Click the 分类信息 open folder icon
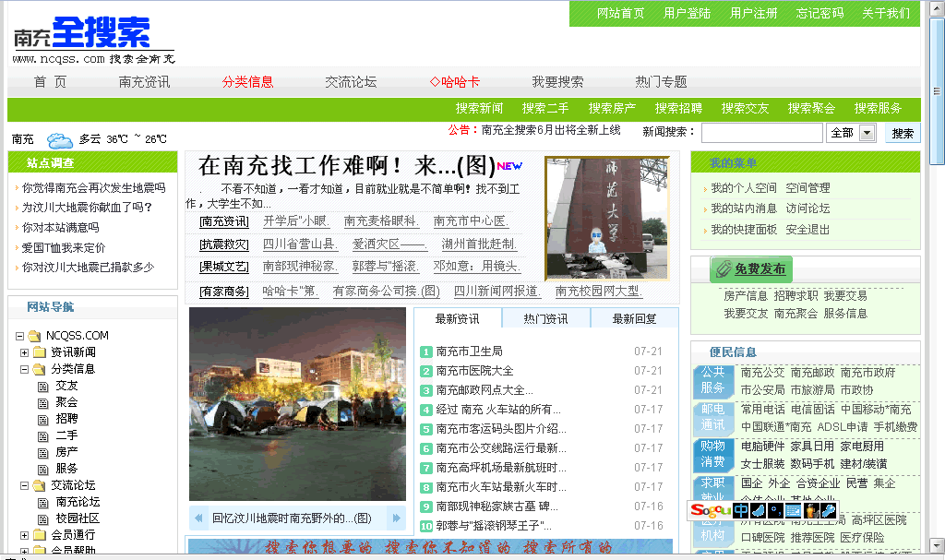The image size is (945, 560). 40,369
